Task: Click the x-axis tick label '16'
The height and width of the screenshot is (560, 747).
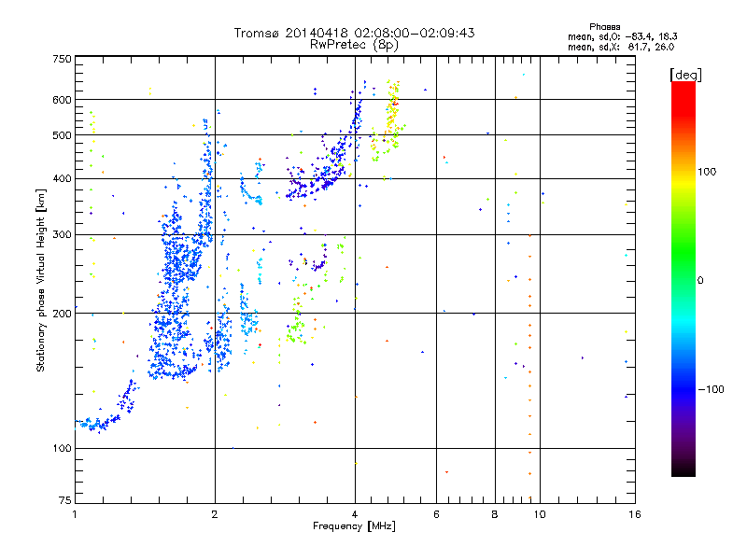Action: (635, 514)
